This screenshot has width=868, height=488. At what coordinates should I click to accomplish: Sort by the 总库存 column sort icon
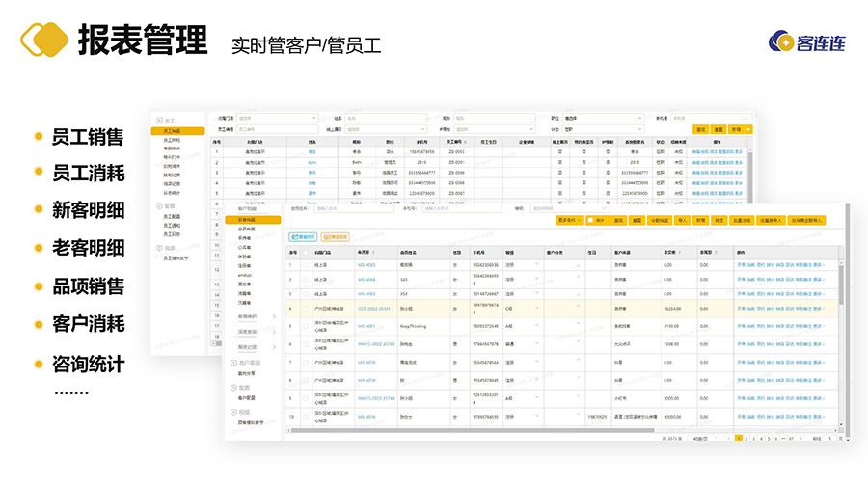(x=716, y=253)
